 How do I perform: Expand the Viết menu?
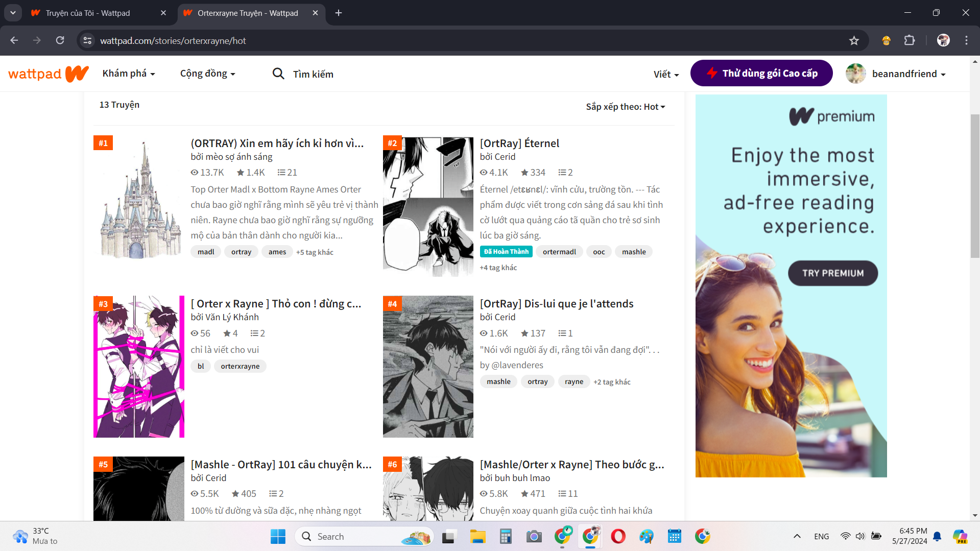pos(666,75)
